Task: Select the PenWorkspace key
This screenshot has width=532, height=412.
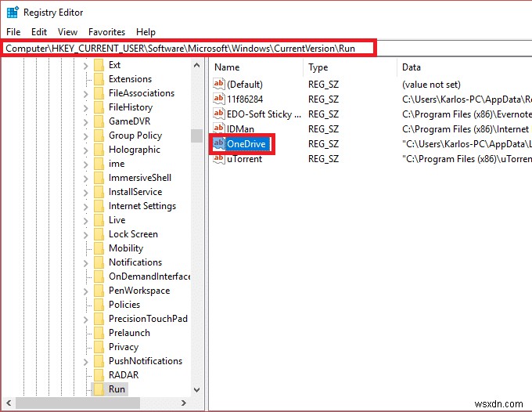Action: coord(139,291)
